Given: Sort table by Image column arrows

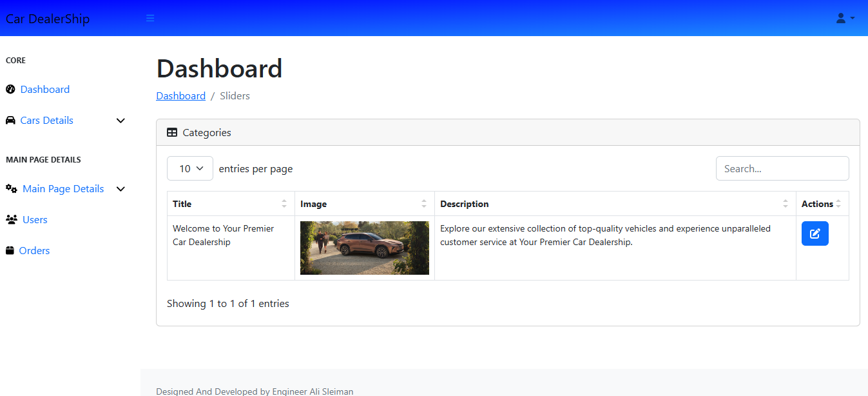Looking at the screenshot, I should pyautogui.click(x=424, y=204).
